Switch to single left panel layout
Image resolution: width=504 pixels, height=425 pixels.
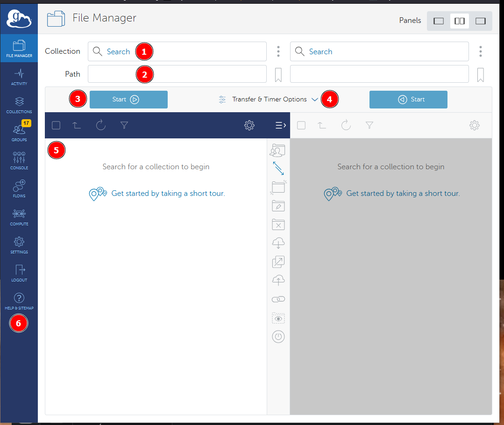tap(439, 21)
